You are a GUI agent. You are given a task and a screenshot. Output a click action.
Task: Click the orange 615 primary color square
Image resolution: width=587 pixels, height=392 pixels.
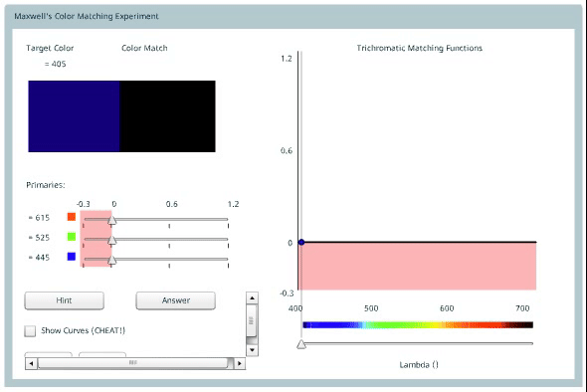72,217
